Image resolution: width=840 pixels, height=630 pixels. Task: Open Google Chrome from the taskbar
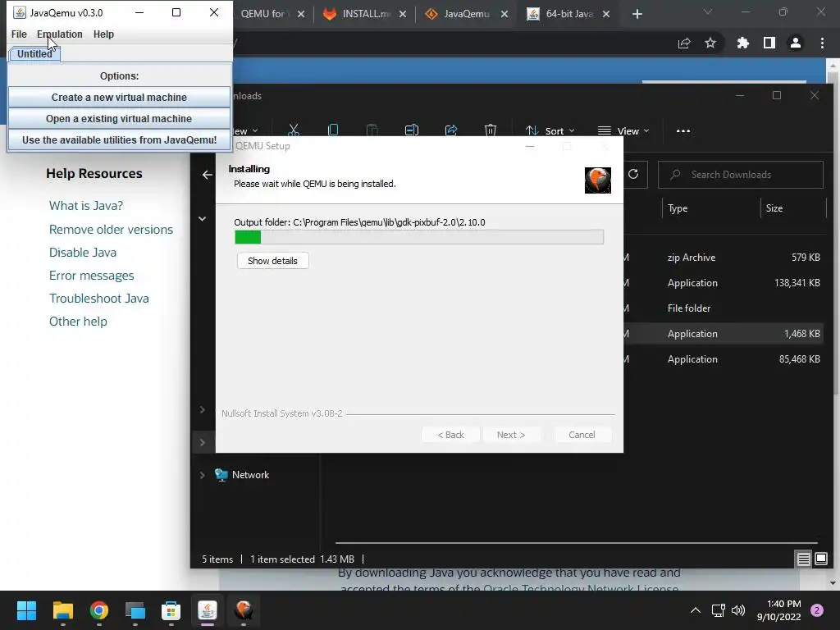[x=99, y=610]
